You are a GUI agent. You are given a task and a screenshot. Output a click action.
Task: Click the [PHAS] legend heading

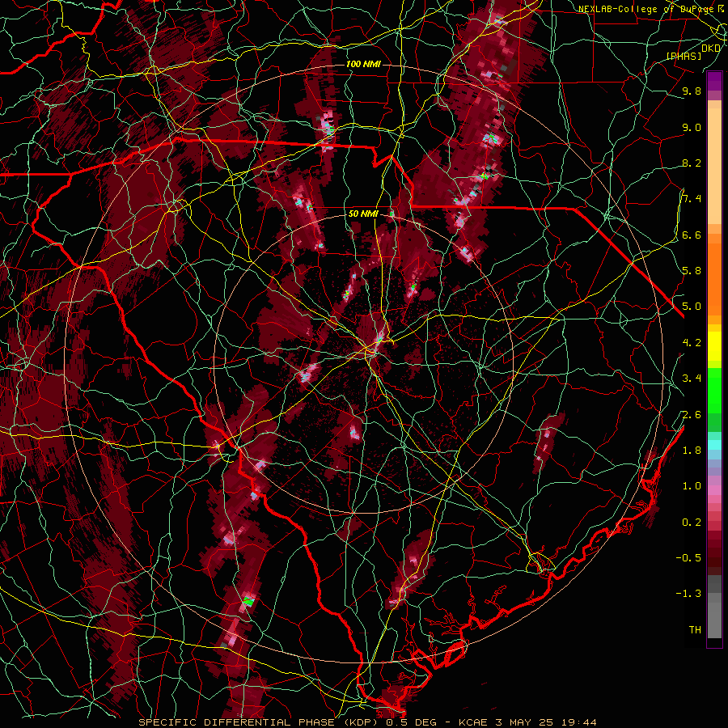pyautogui.click(x=684, y=57)
